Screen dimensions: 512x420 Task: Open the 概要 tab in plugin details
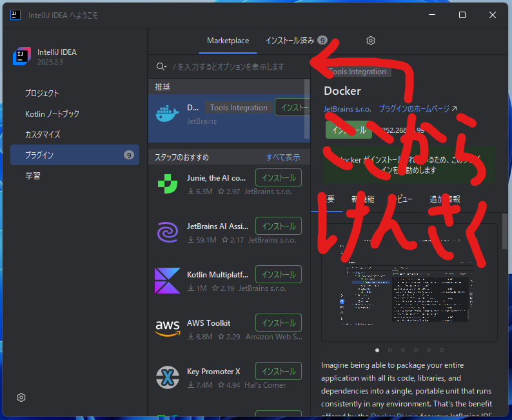point(327,199)
